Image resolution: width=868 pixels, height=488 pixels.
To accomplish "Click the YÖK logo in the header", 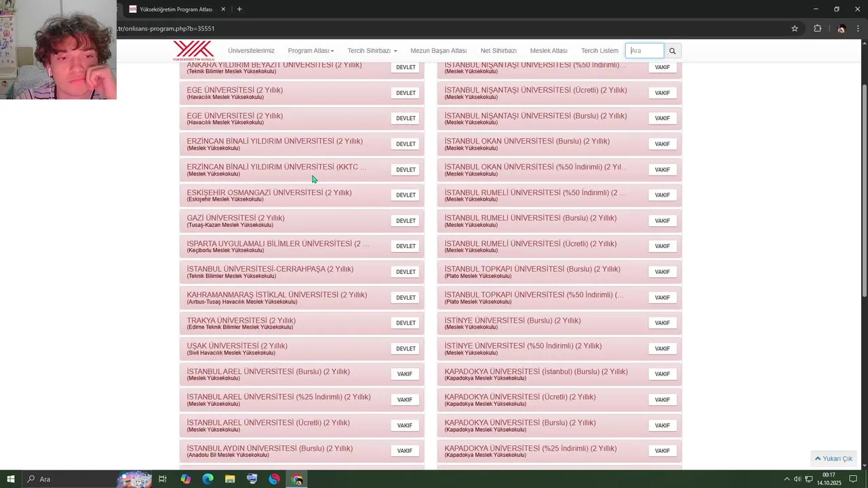I will [193, 51].
